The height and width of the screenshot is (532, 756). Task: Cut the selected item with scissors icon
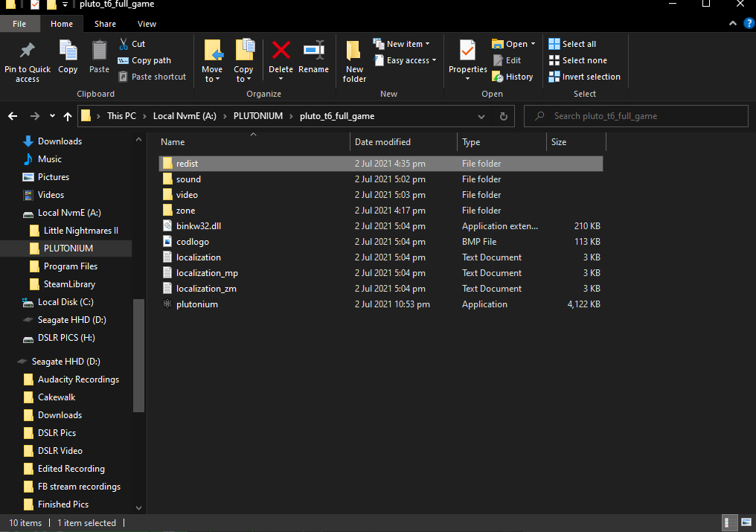(x=124, y=44)
